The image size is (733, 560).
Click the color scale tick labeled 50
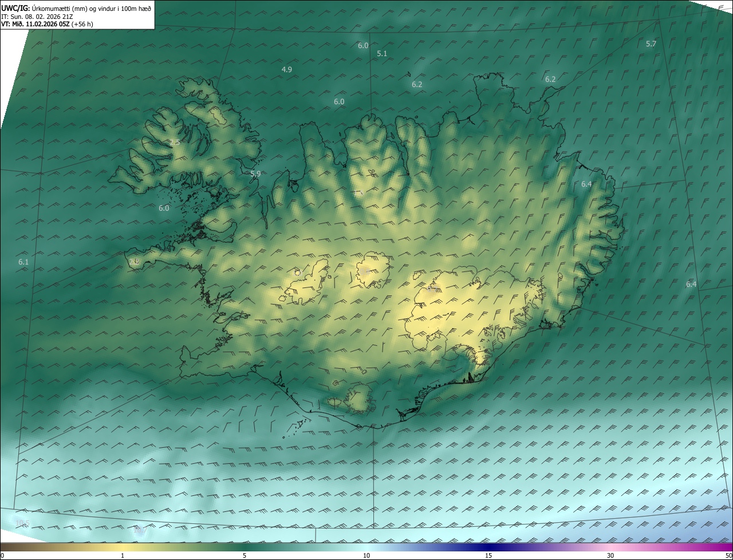pos(728,556)
